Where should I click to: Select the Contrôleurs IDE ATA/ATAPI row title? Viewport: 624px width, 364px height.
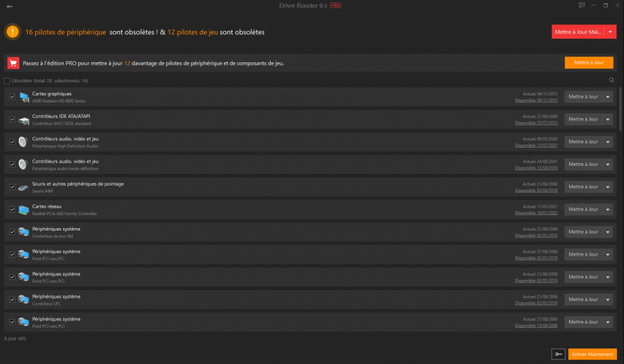pos(61,117)
